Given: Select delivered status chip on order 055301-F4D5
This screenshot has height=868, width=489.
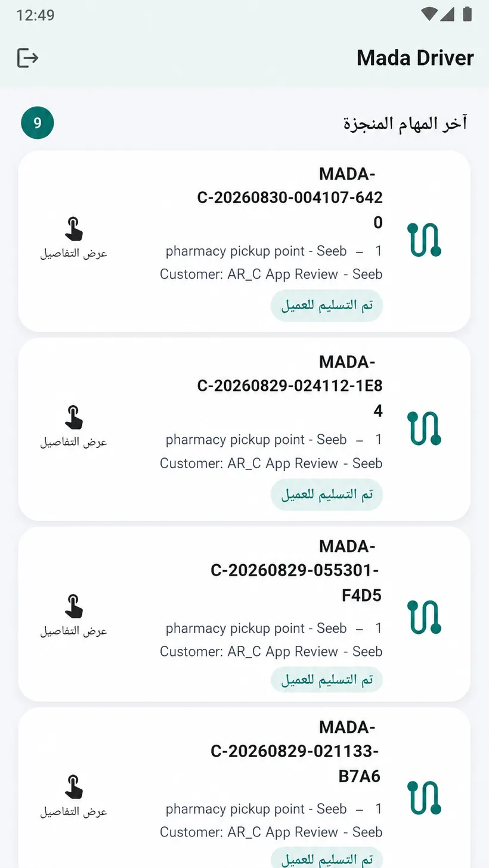Looking at the screenshot, I should pos(327,680).
